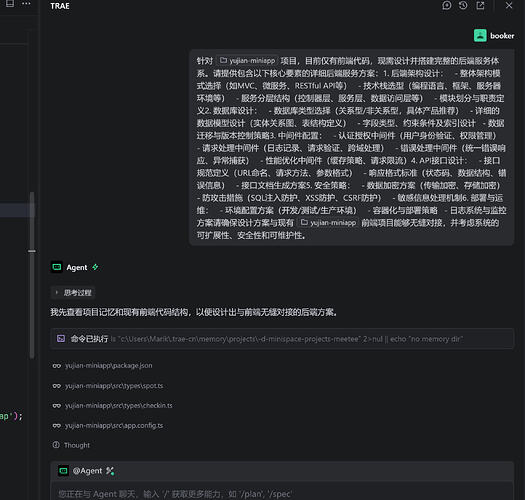This screenshot has width=525, height=500.
Task: Pop out TRAE panel to window icon
Action: pos(480,5)
